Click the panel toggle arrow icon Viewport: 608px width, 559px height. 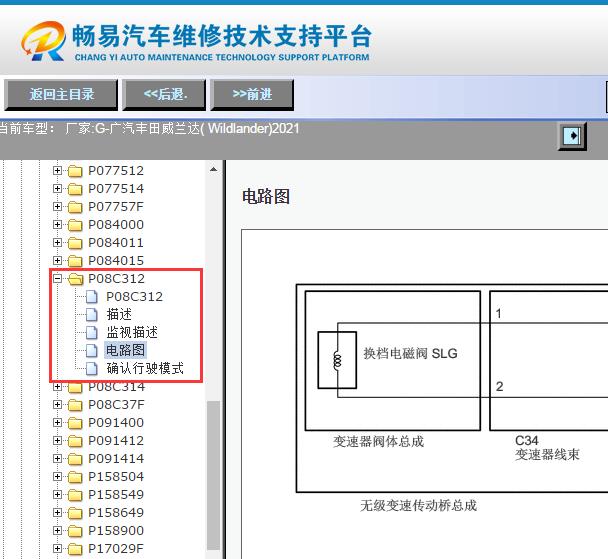tap(572, 136)
